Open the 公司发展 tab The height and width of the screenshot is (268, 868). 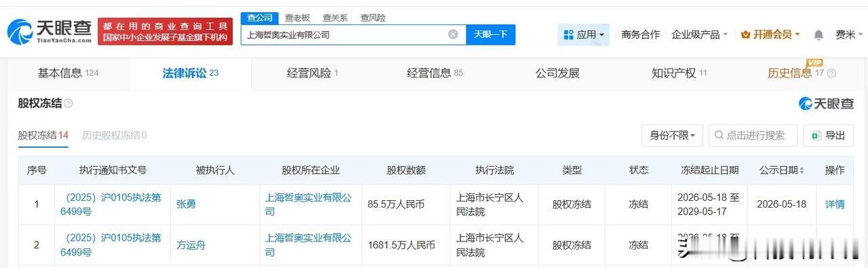557,73
